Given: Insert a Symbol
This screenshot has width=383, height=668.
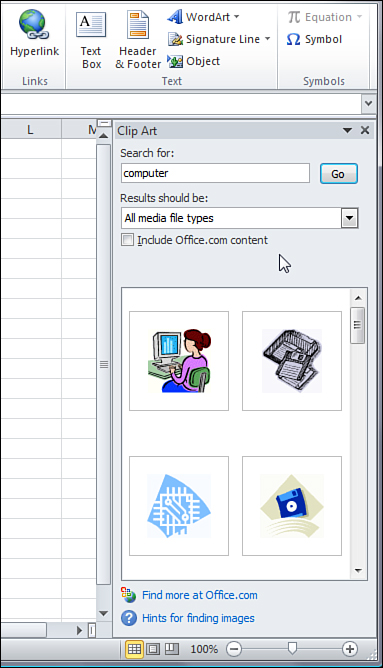Looking at the screenshot, I should [x=314, y=39].
